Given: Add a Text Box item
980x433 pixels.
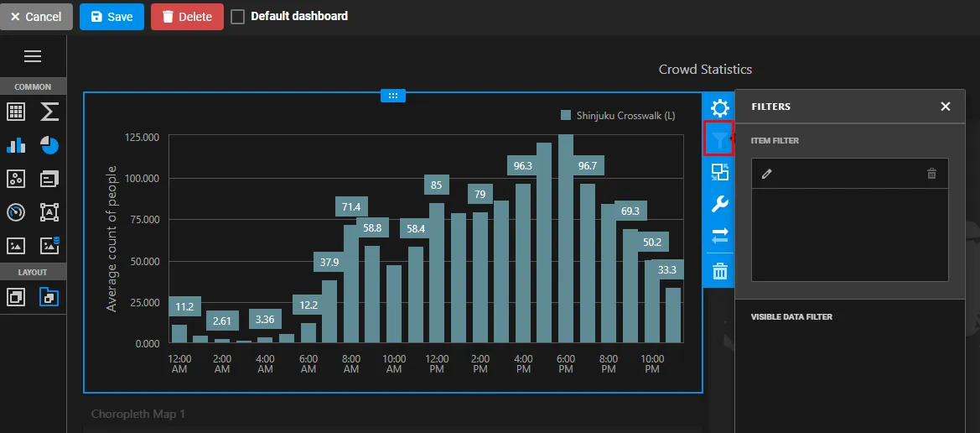Looking at the screenshot, I should (x=49, y=212).
